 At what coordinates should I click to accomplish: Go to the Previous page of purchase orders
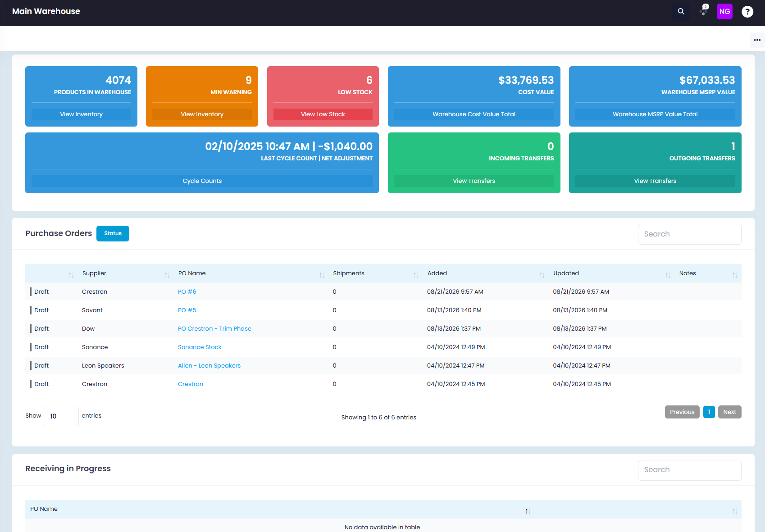[x=682, y=412]
